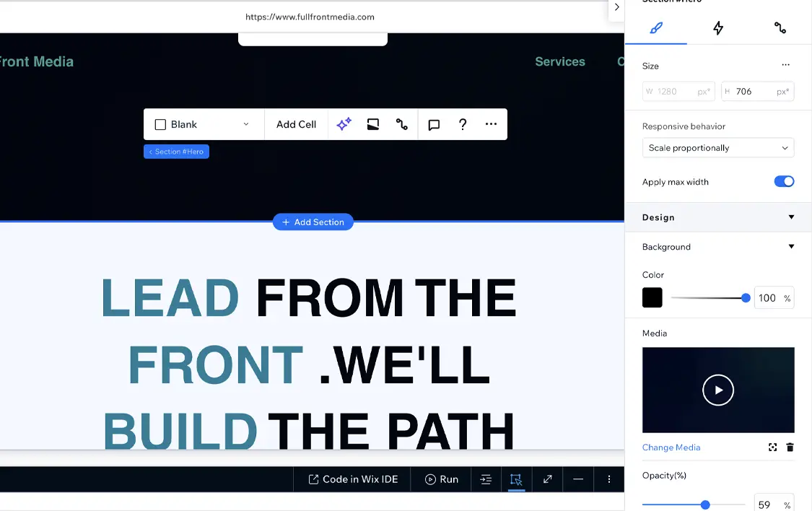The image size is (812, 511).
Task: Click the height field showing 706
Action: (758, 92)
